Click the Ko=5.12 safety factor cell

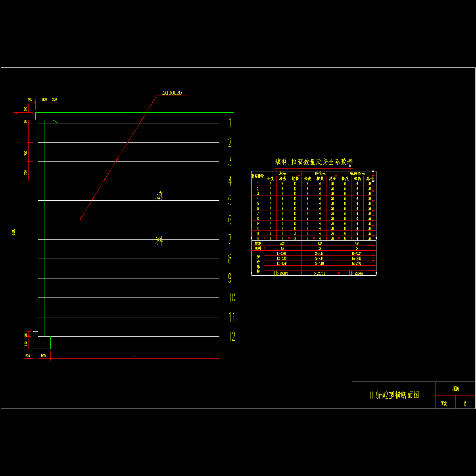click(282, 258)
